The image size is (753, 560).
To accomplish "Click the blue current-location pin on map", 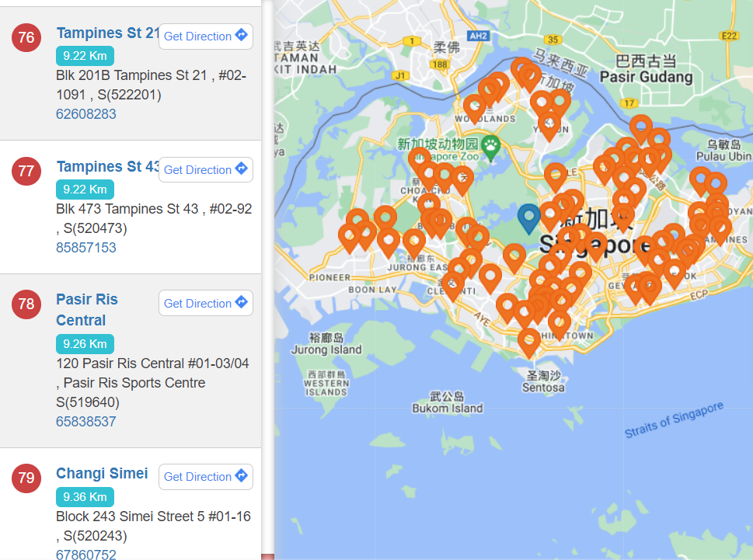I will (x=528, y=218).
